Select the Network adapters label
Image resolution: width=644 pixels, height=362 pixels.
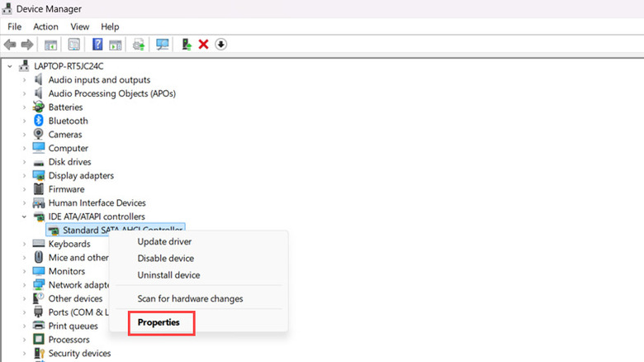78,284
